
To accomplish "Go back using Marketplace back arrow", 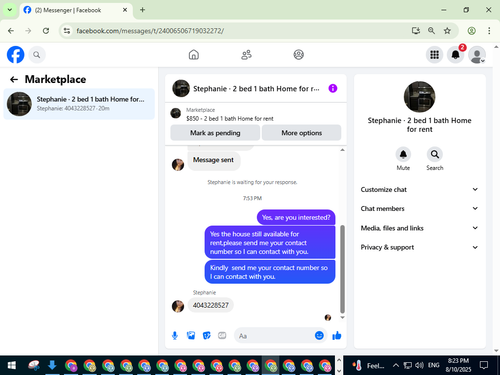I will click(14, 79).
